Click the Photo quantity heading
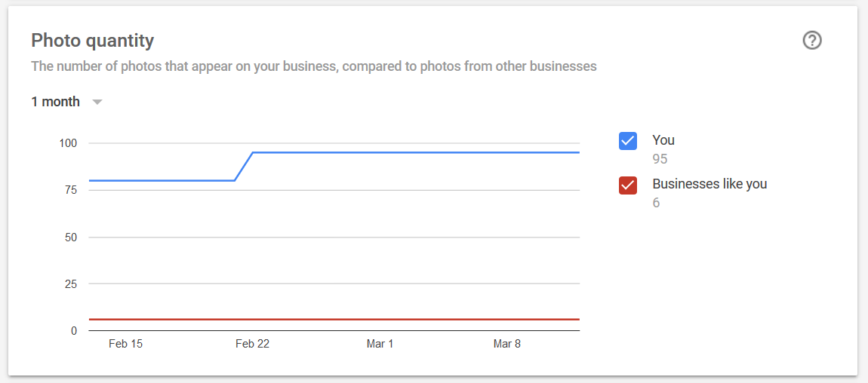 (92, 41)
